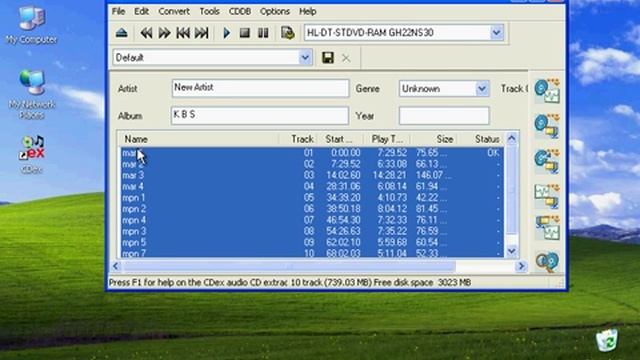Click the horizontal scrollbar right arrow
The height and width of the screenshot is (360, 640).
(x=521, y=266)
